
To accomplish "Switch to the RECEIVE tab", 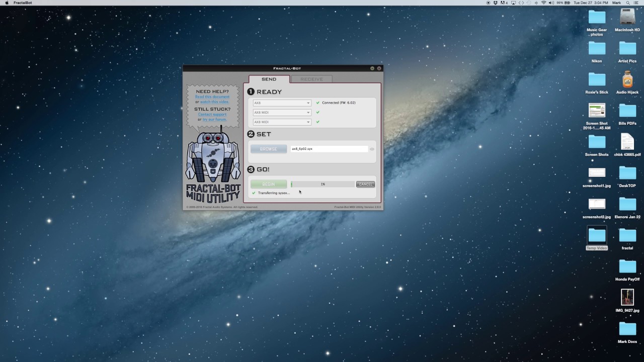I will click(312, 79).
